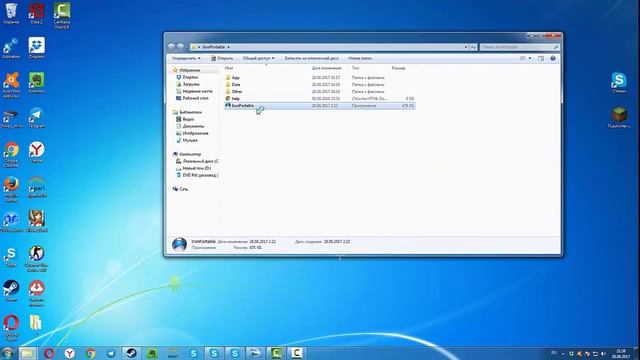Click the search field in Explorer
The image size is (640, 360).
point(519,47)
